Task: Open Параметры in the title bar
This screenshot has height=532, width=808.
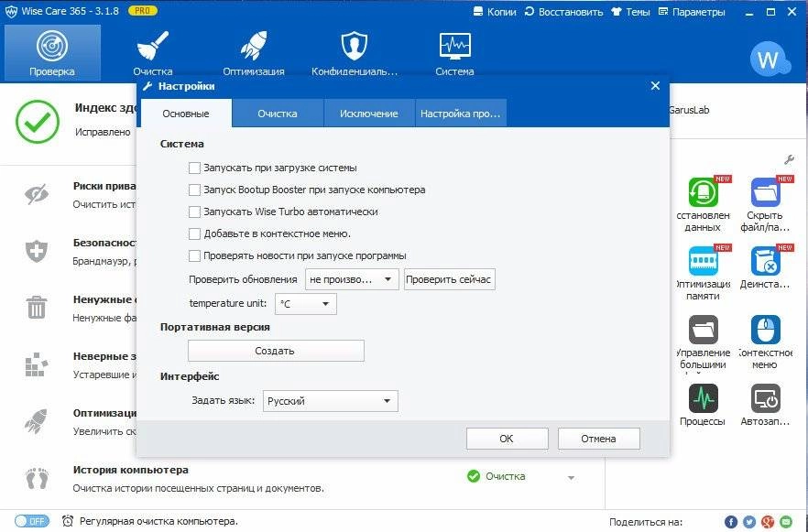Action: [x=692, y=11]
